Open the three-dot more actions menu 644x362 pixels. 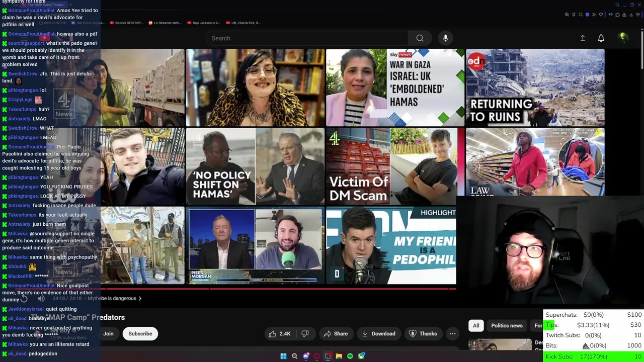452,334
